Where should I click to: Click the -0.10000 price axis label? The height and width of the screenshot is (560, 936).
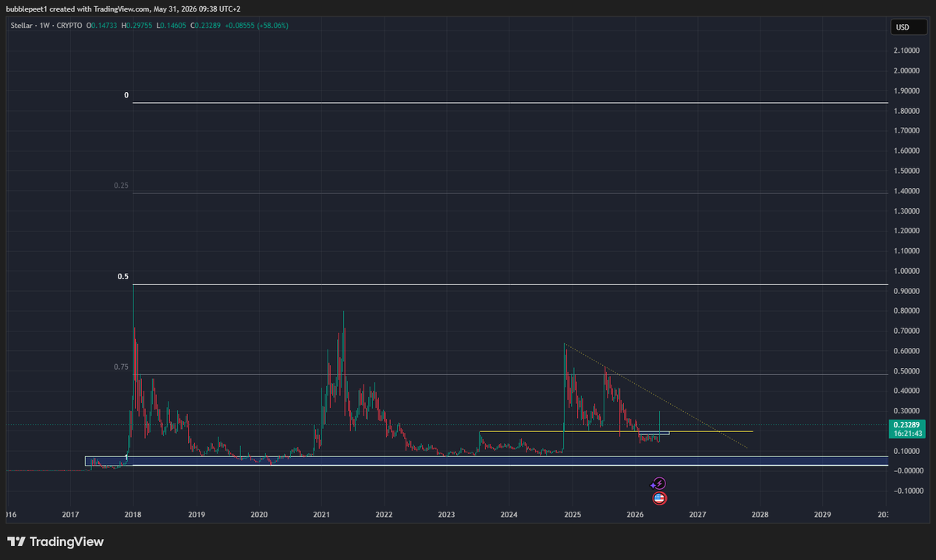click(908, 491)
